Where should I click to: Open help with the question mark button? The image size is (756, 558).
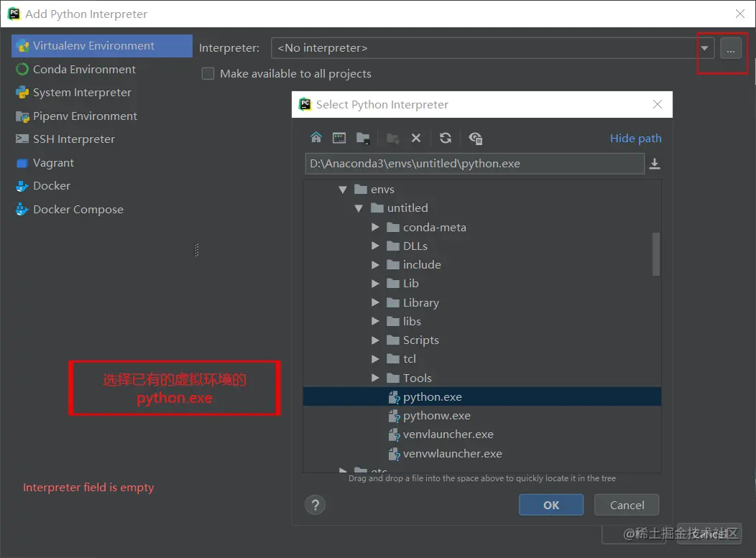[315, 505]
